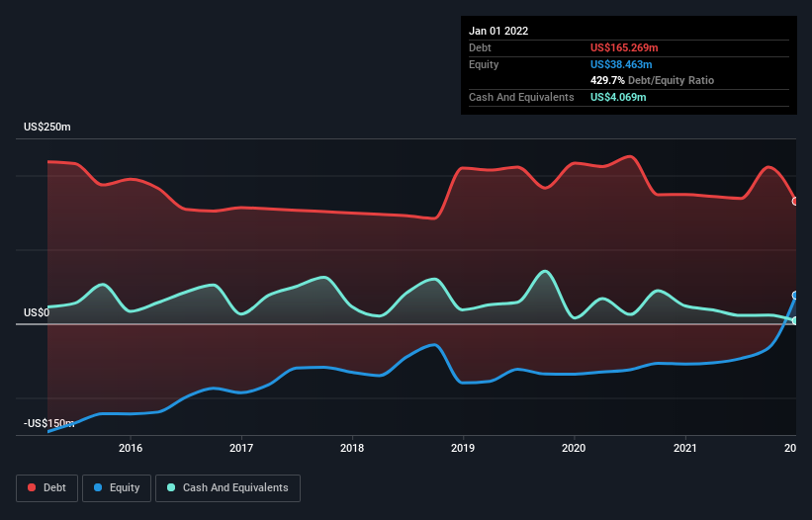This screenshot has height=520, width=812.
Task: Click the teal Cash endpoint marker
Action: (795, 320)
